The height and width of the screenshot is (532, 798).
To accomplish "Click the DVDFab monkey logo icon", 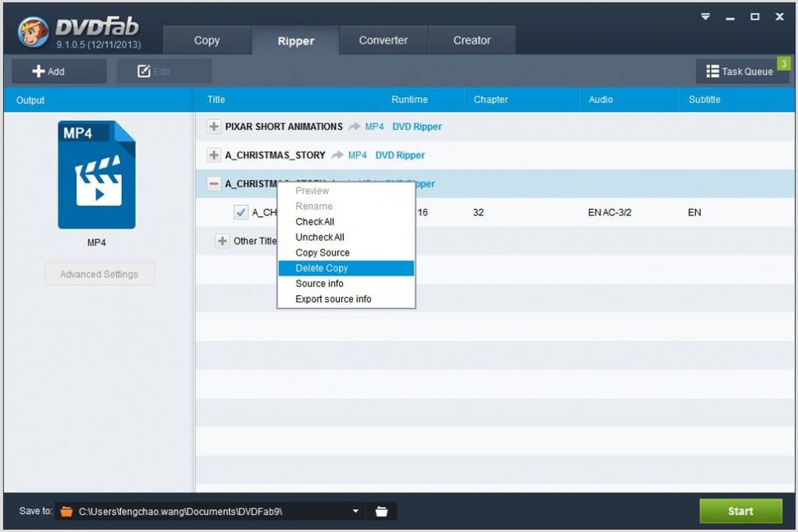I will [x=33, y=31].
